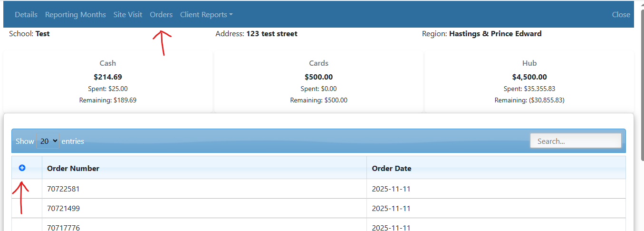Switch to Reporting Months tab
644x231 pixels.
76,15
